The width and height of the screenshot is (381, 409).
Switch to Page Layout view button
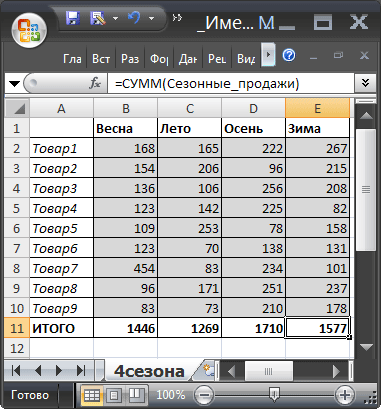[114, 395]
